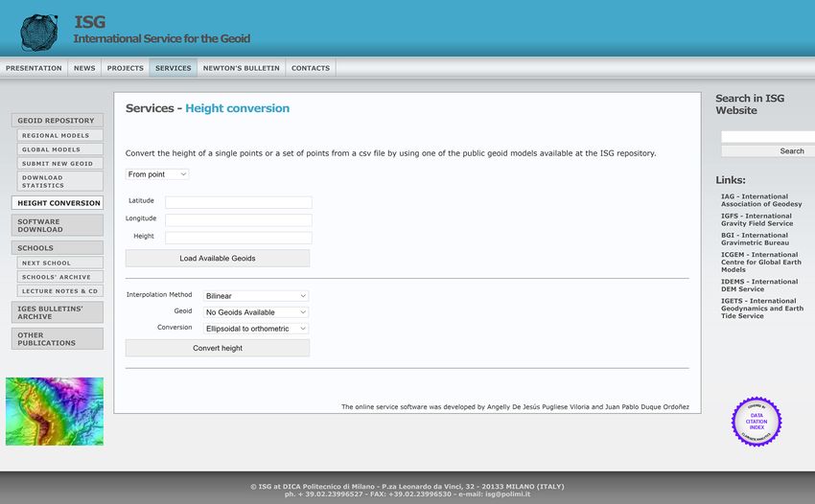The width and height of the screenshot is (815, 504).
Task: Click the Latitude input field
Action: click(239, 202)
